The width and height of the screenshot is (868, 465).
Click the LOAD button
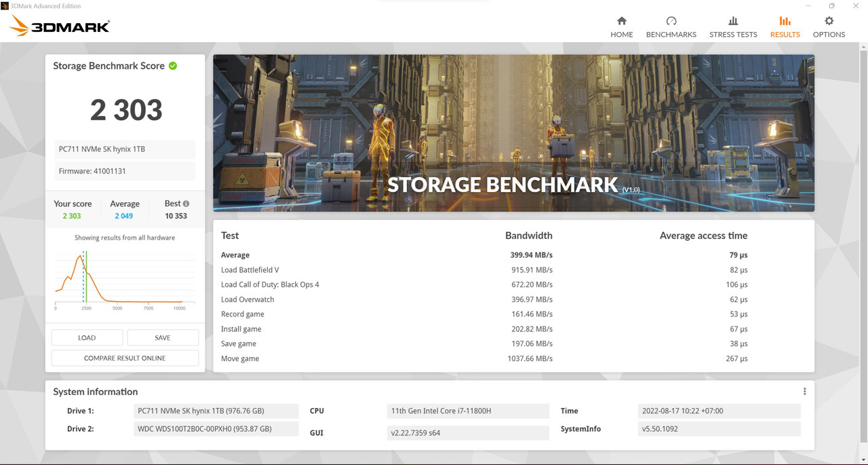point(87,337)
